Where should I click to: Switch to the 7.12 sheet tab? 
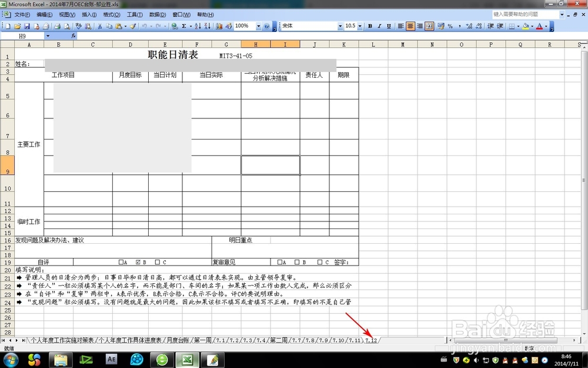(371, 340)
